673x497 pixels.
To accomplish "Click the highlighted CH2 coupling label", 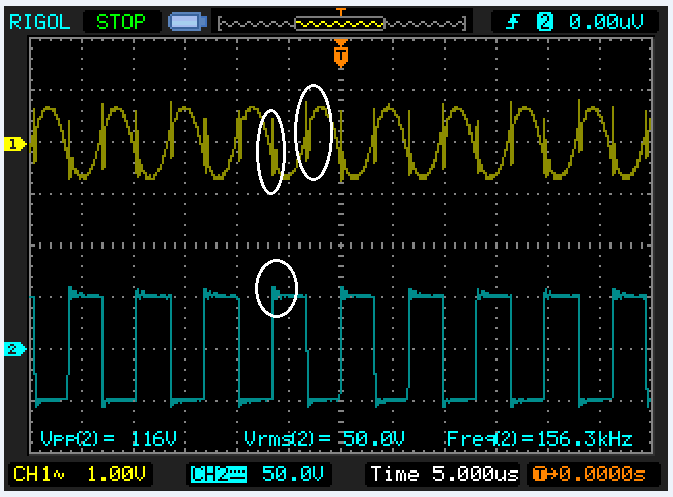I will pyautogui.click(x=219, y=474).
